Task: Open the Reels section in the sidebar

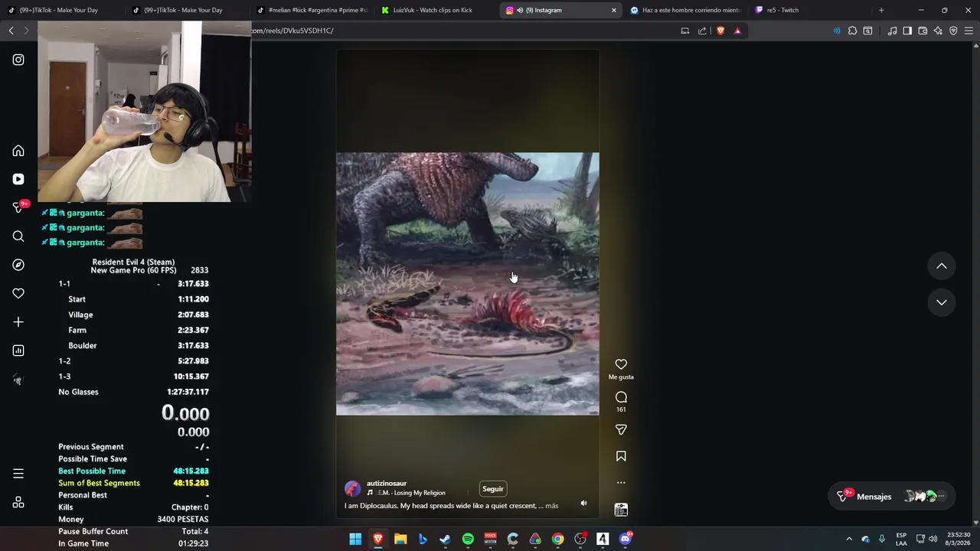Action: pyautogui.click(x=18, y=179)
